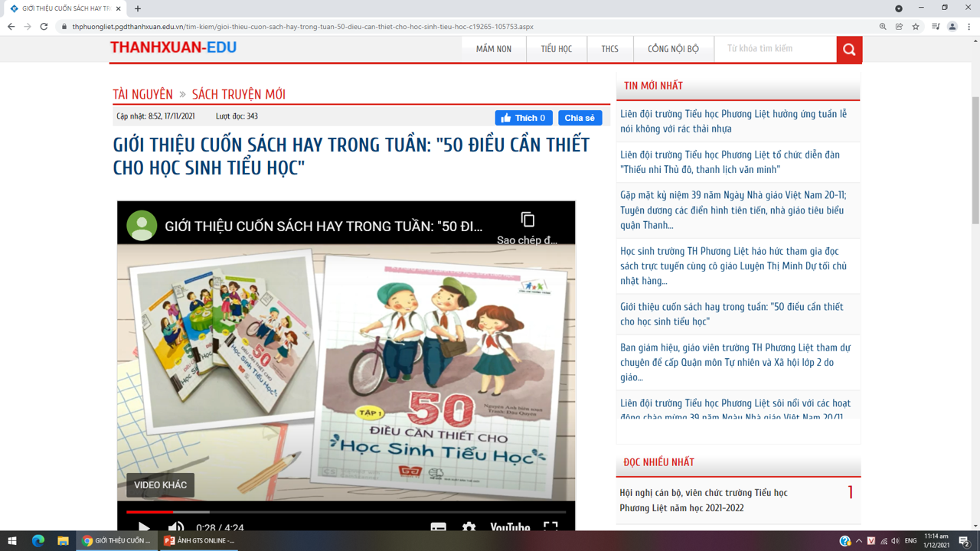This screenshot has width=980, height=551.
Task: Open the Windows Start menu
Action: click(x=12, y=541)
